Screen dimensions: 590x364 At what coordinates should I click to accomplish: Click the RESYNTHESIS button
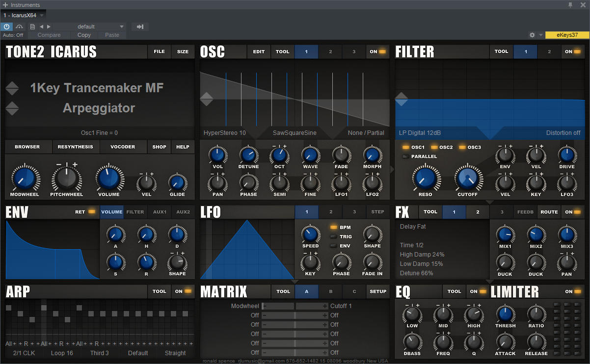75,147
